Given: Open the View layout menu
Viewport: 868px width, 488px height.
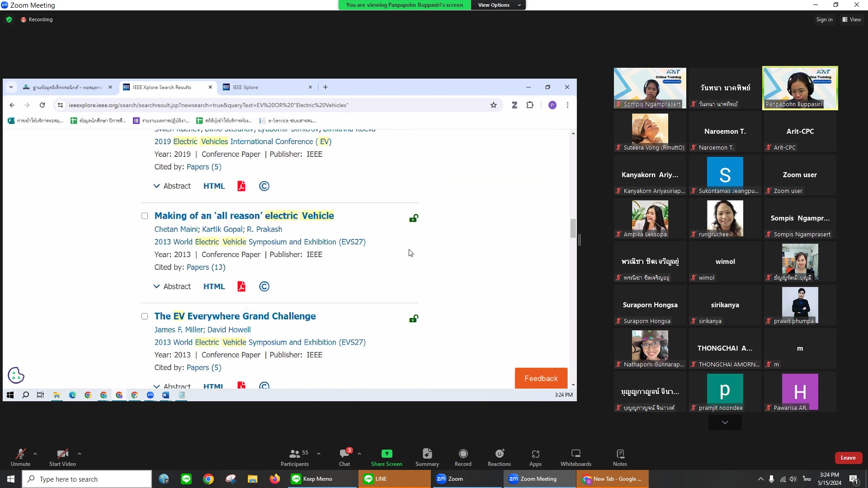Looking at the screenshot, I should (852, 19).
